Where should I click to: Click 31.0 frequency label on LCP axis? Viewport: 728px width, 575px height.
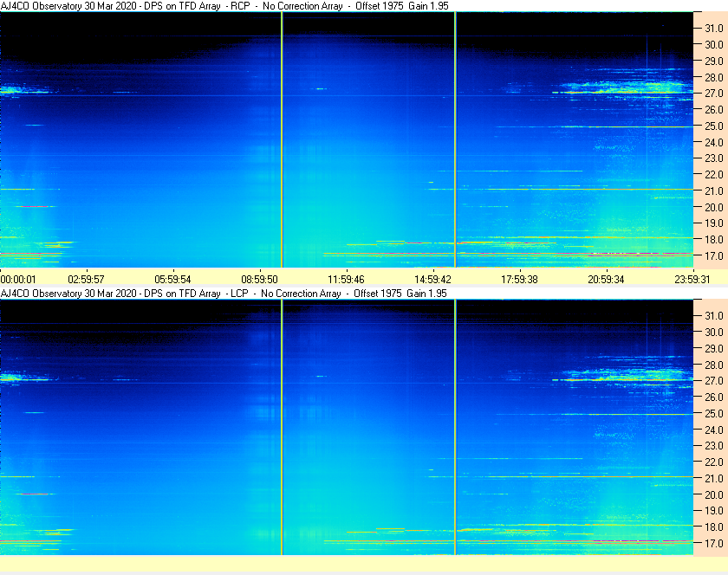(x=714, y=315)
